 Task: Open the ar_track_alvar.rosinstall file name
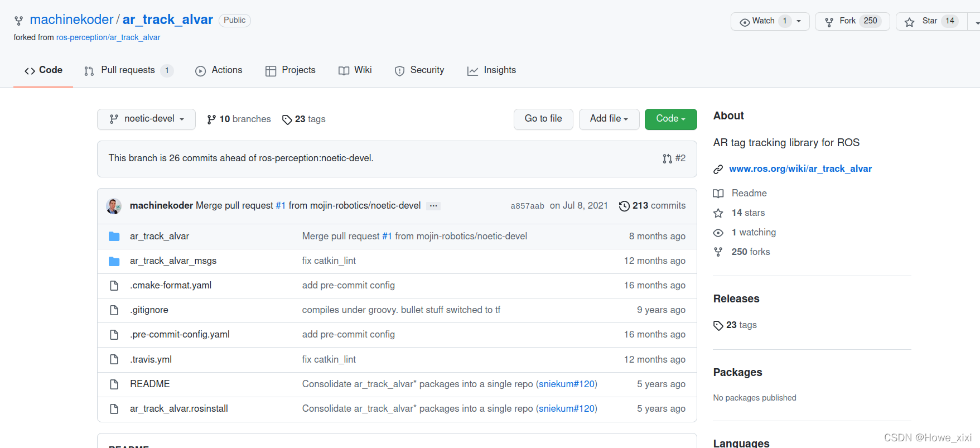tap(179, 409)
